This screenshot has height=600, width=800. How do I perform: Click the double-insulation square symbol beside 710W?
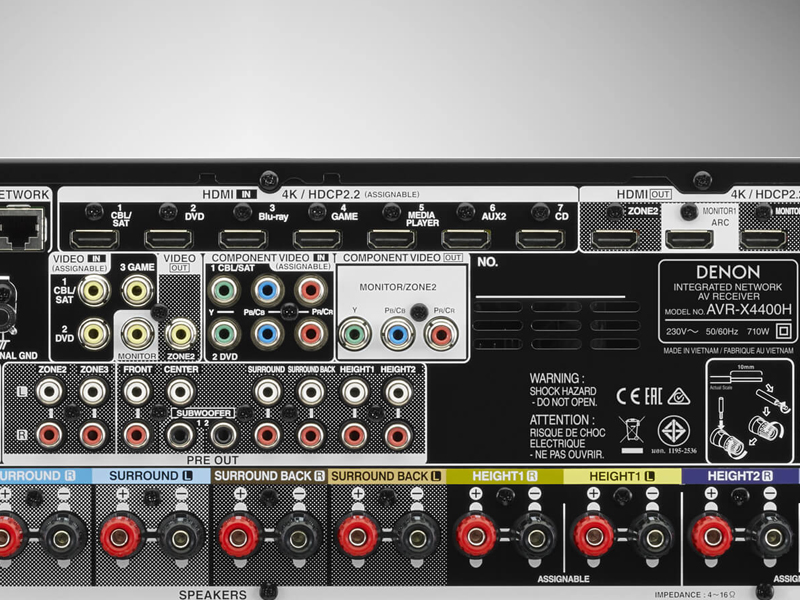[x=784, y=331]
